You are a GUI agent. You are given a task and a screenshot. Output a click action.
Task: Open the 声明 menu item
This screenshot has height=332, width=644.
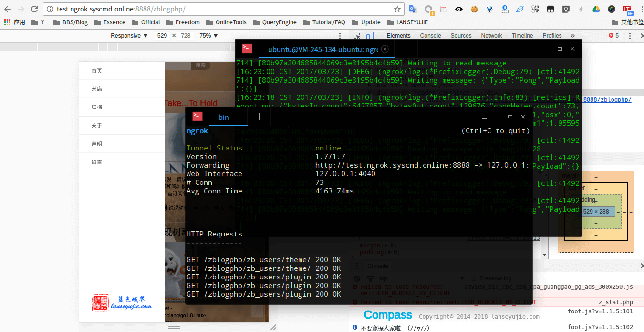(x=122, y=144)
